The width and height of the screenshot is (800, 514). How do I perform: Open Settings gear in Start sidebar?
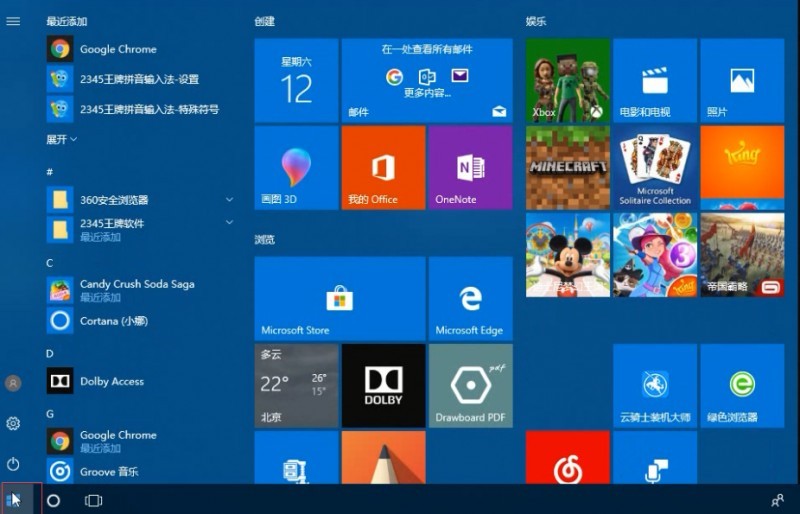[x=13, y=423]
